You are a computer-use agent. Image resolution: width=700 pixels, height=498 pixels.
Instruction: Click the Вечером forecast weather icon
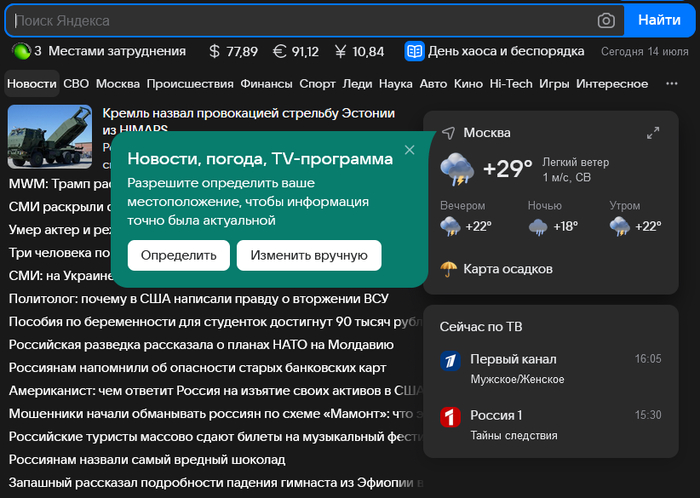(450, 226)
